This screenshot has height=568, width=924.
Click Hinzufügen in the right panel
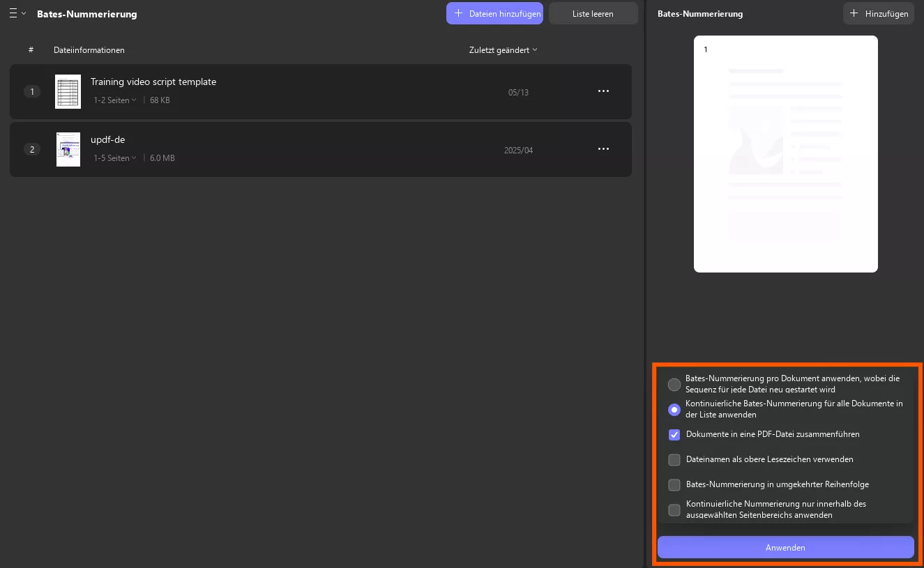[x=879, y=13]
